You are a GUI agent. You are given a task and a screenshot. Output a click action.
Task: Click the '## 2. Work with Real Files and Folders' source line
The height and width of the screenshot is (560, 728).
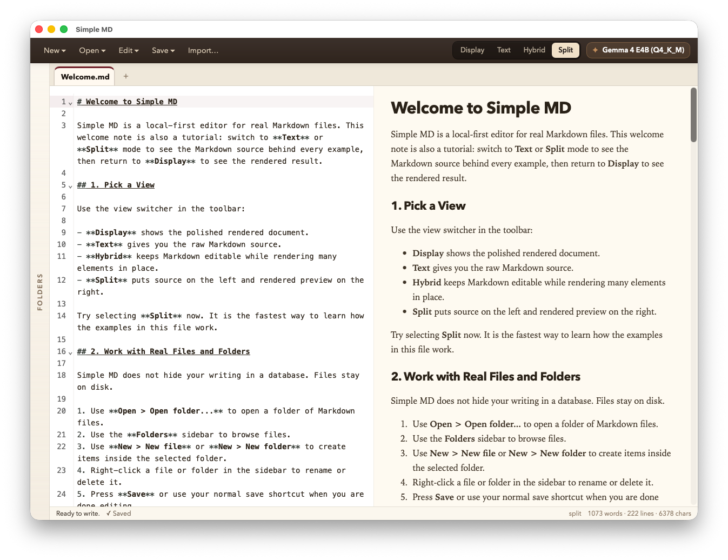(x=163, y=351)
